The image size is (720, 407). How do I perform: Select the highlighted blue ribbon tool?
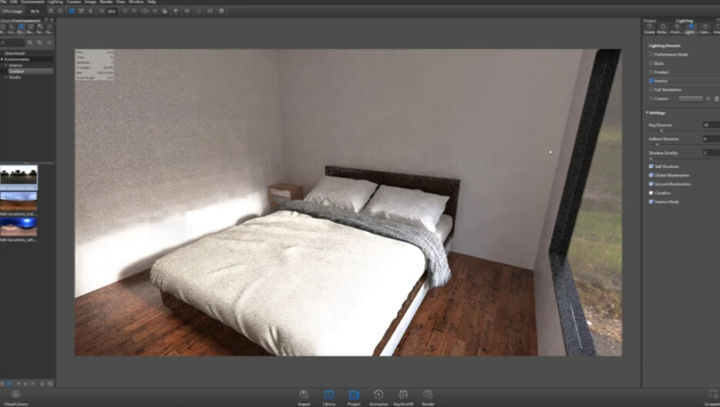coord(71,11)
